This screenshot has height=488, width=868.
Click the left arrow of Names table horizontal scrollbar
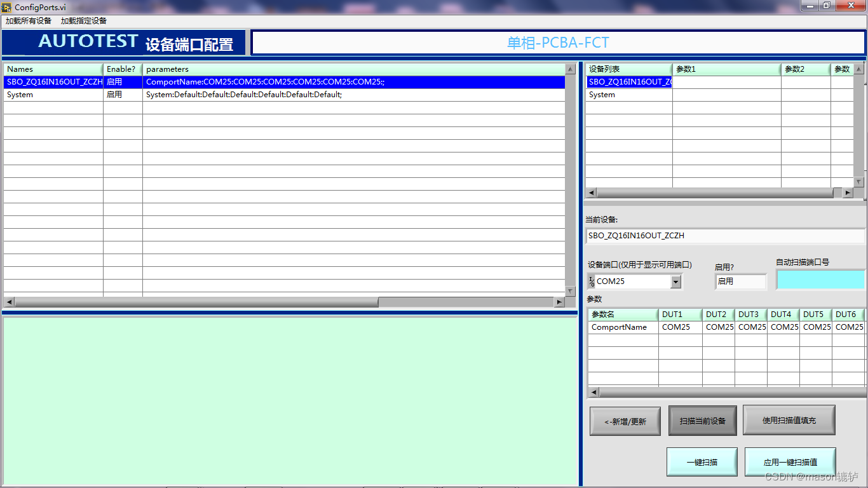(x=9, y=302)
